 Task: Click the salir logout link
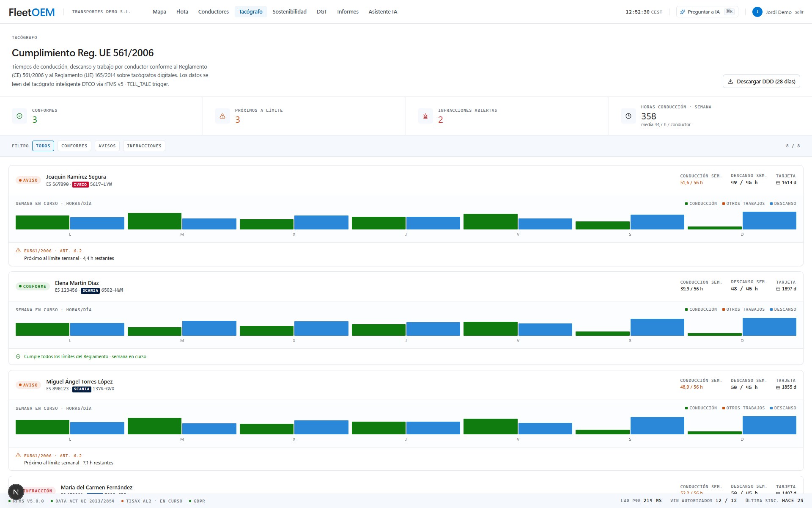click(x=799, y=12)
